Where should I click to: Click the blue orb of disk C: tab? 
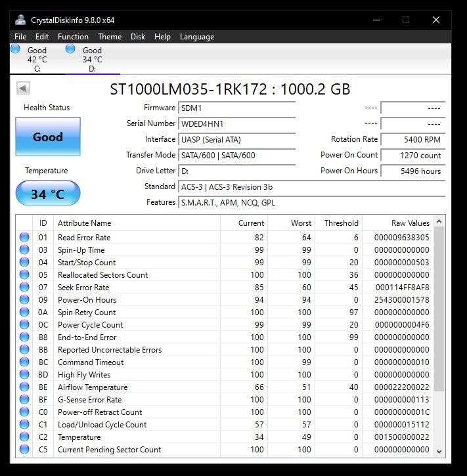tap(15, 49)
